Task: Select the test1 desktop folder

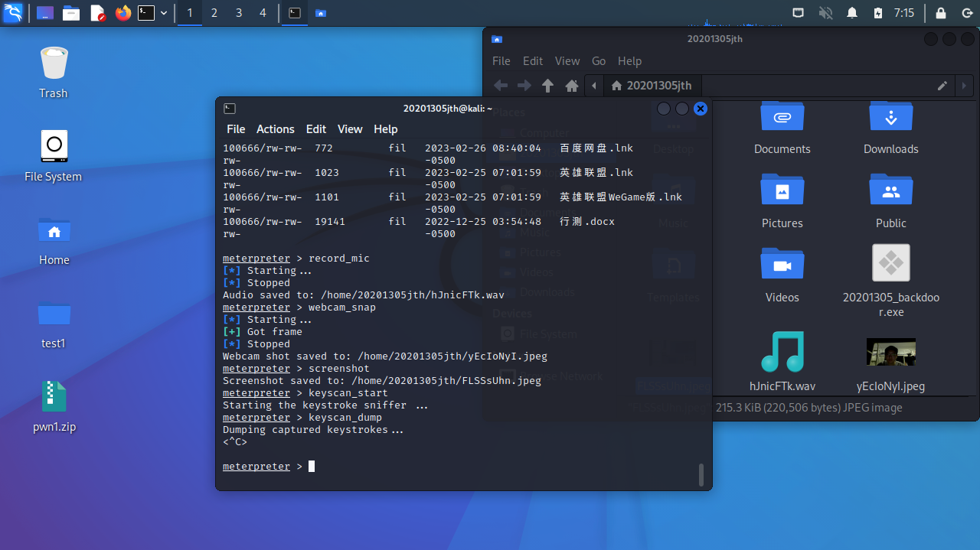Action: 54,323
